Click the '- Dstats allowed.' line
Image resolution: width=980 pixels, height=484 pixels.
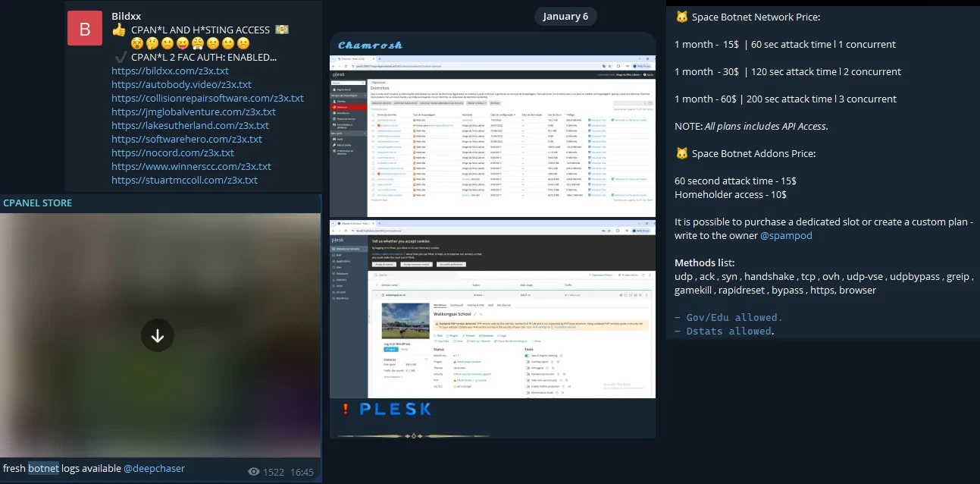pyautogui.click(x=724, y=331)
